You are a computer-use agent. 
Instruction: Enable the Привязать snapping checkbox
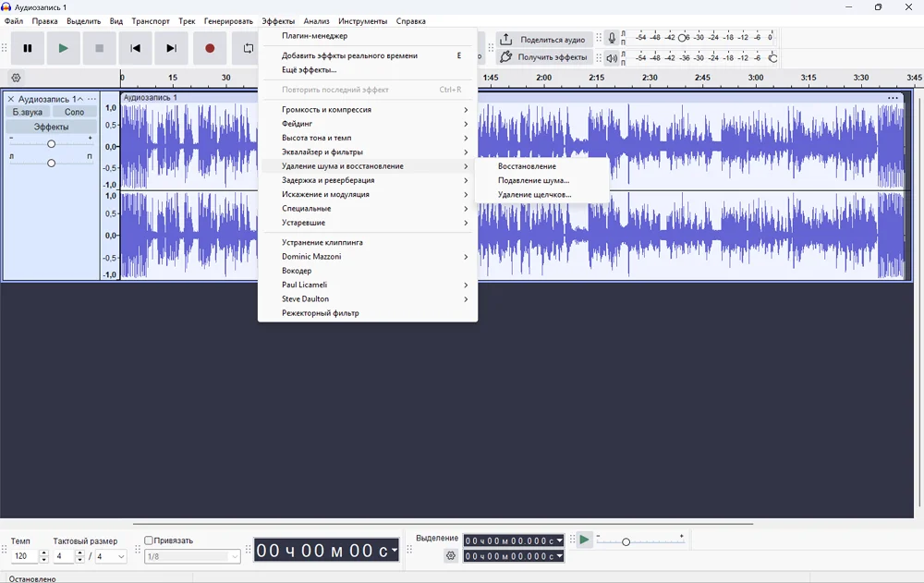pyautogui.click(x=149, y=540)
